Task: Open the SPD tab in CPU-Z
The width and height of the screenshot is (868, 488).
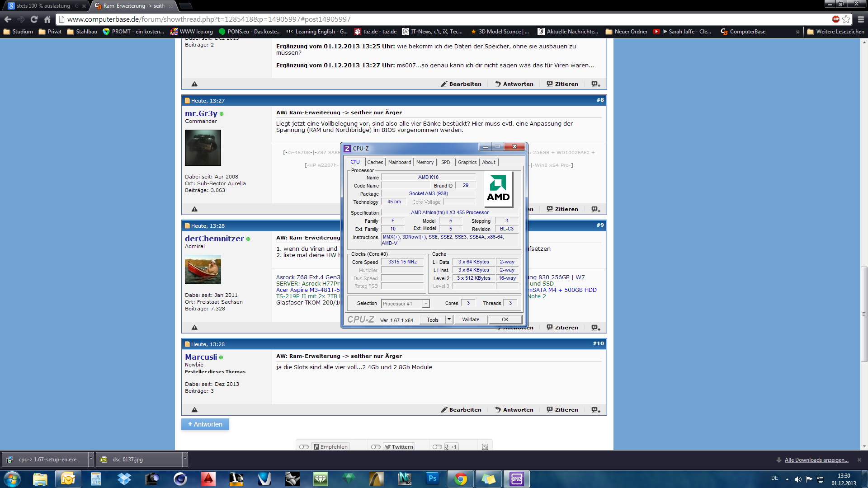Action: (x=446, y=162)
